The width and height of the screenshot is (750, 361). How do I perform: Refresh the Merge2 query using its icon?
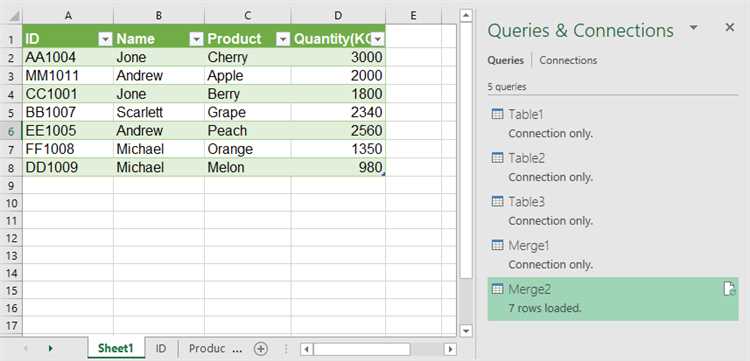click(x=729, y=289)
